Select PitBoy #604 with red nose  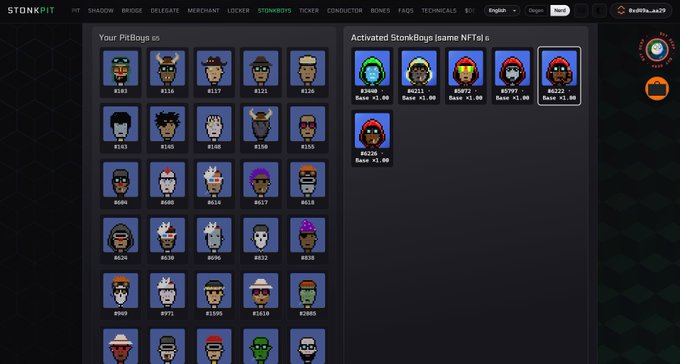[x=121, y=184]
